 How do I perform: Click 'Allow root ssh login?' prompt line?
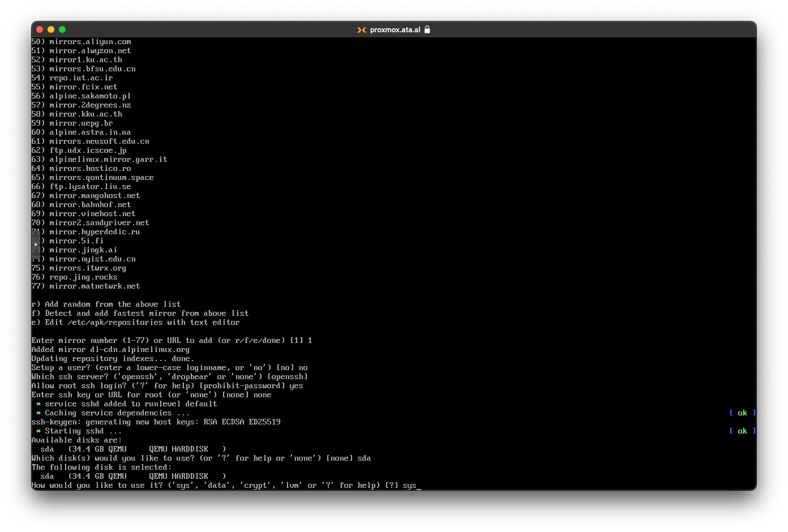(168, 386)
